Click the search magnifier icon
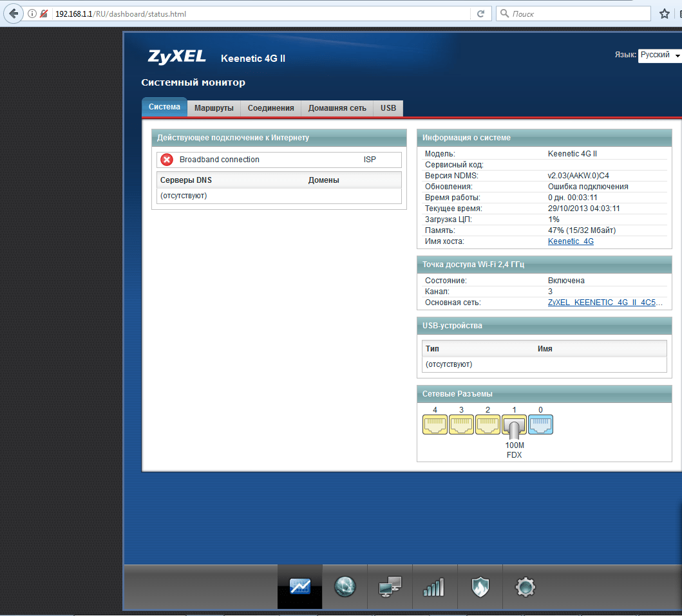 click(x=504, y=14)
